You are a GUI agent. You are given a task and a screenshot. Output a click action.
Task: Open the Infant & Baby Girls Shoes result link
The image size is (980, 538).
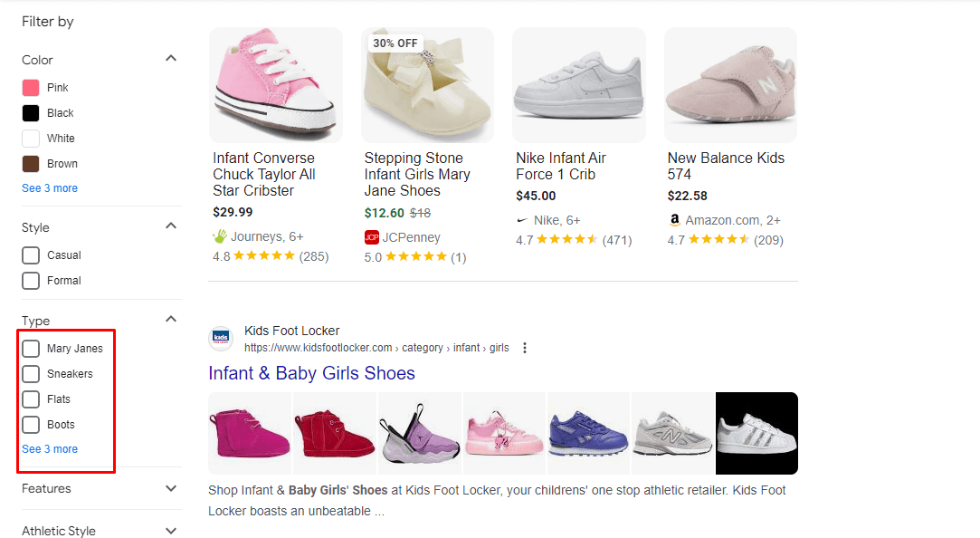tap(311, 372)
